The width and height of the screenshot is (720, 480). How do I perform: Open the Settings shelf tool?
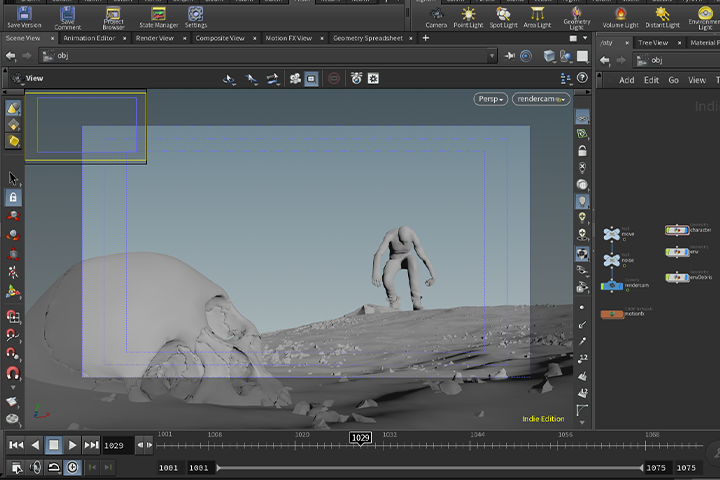196,18
